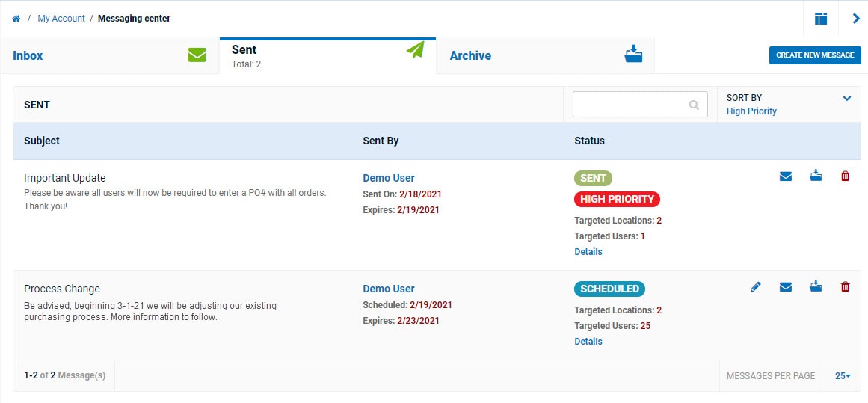
Task: Archive the Important Update message
Action: tap(816, 176)
